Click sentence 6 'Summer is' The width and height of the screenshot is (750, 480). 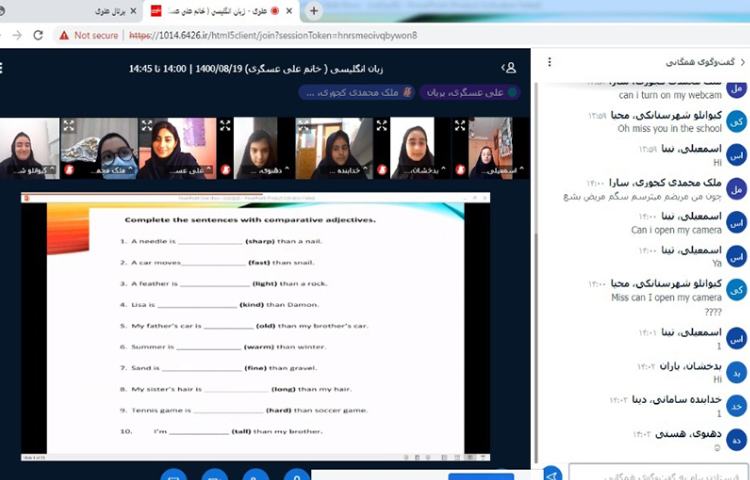coord(223,347)
